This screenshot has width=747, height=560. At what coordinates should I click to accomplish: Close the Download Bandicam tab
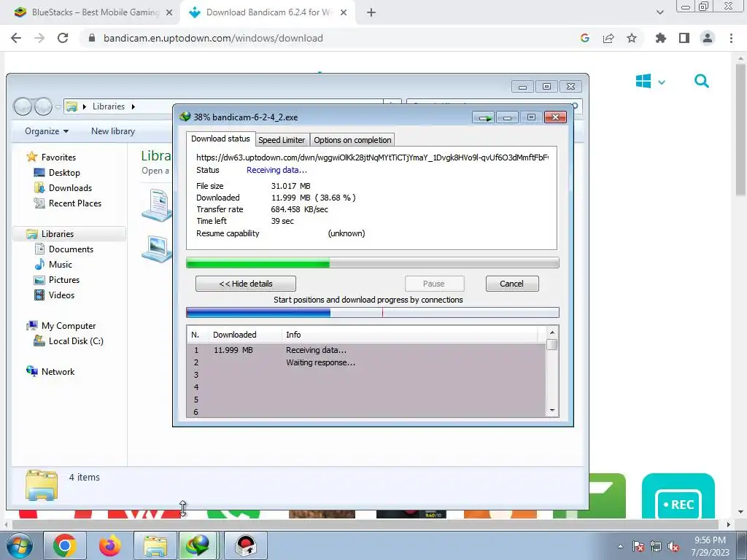pos(344,13)
